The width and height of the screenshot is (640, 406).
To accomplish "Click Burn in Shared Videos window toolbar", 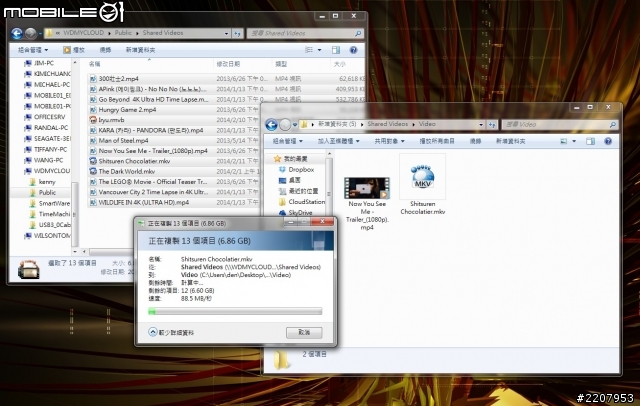I will pyautogui.click(x=105, y=50).
